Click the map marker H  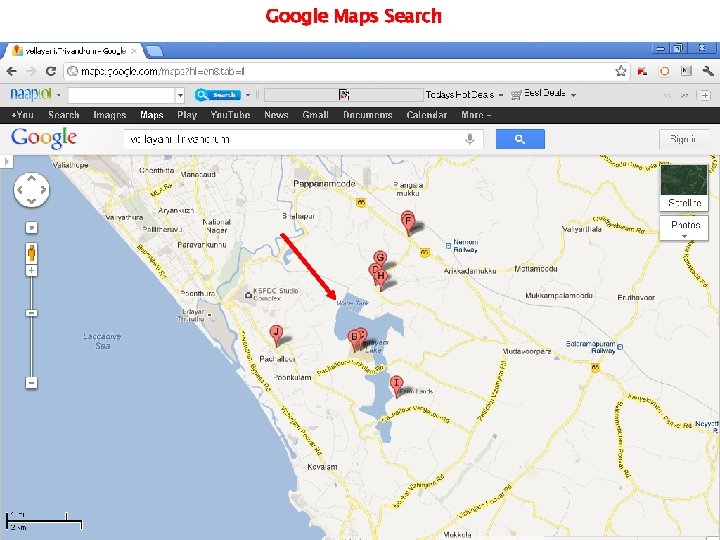pos(381,279)
